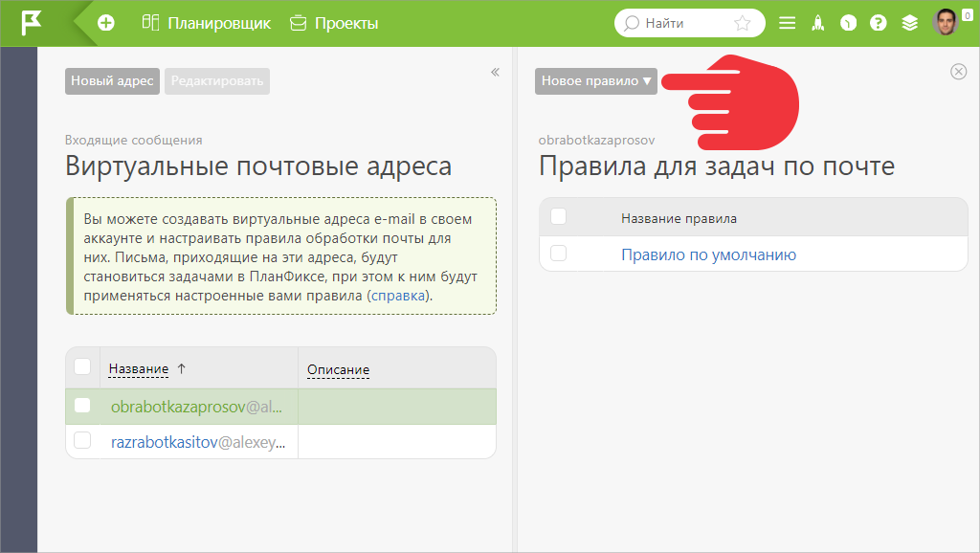This screenshot has height=553, width=980.
Task: Open Правило по умолчанию rule
Action: point(709,254)
